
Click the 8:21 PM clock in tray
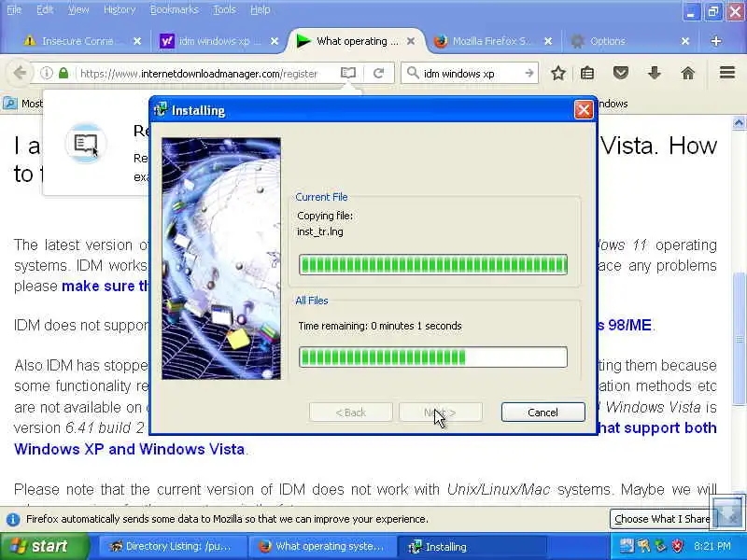point(712,546)
